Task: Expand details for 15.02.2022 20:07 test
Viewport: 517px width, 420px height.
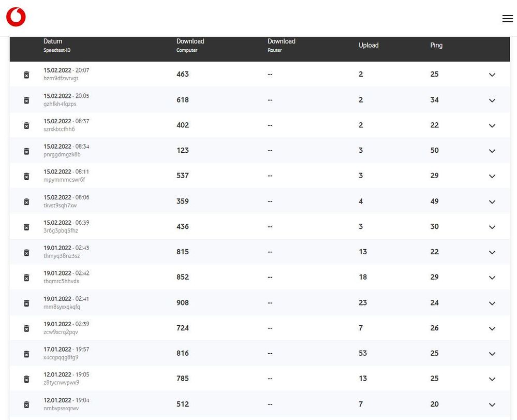Action: (x=492, y=75)
